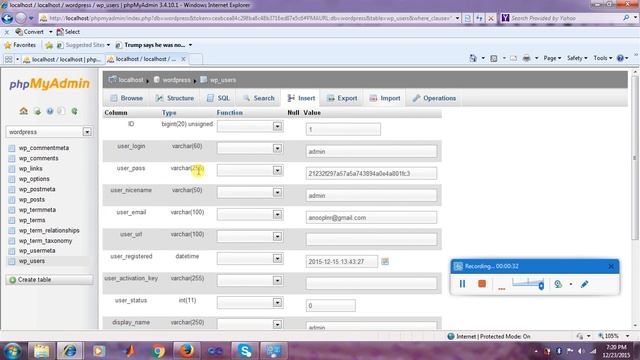The width and height of the screenshot is (640, 360).
Task: Stop the screen recording
Action: [x=482, y=284]
